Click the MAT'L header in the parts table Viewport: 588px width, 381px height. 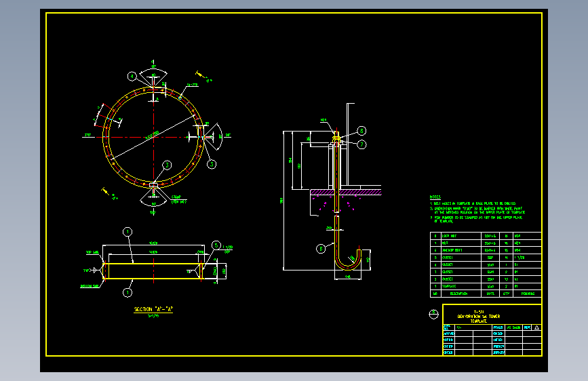(490, 294)
